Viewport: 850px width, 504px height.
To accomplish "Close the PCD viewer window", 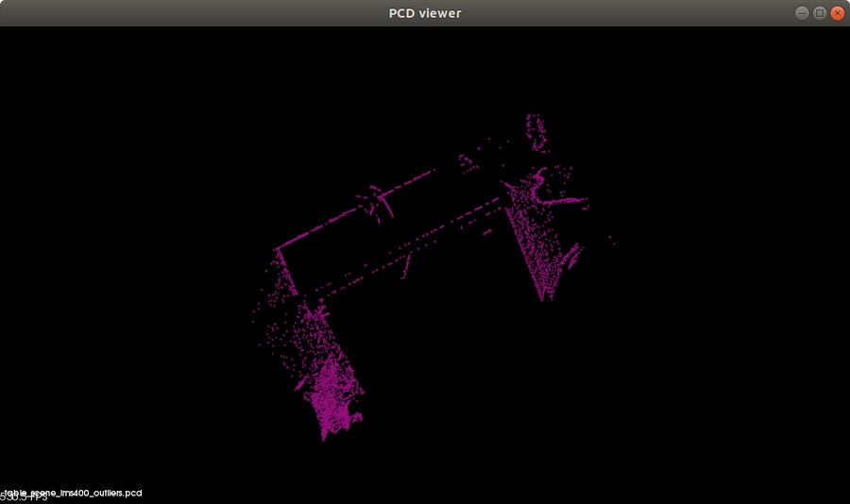I will click(x=837, y=13).
